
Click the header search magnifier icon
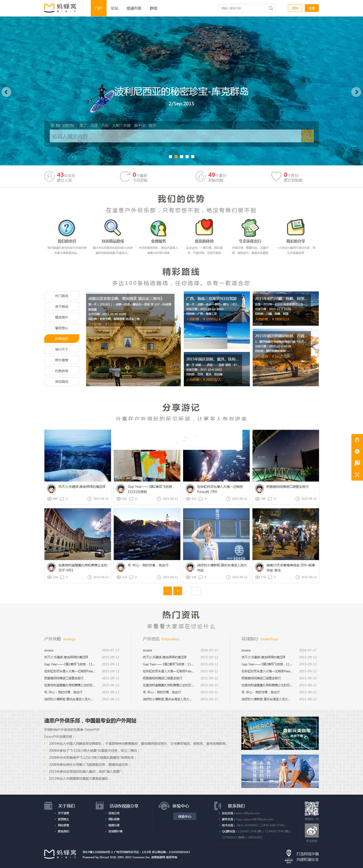[270, 8]
